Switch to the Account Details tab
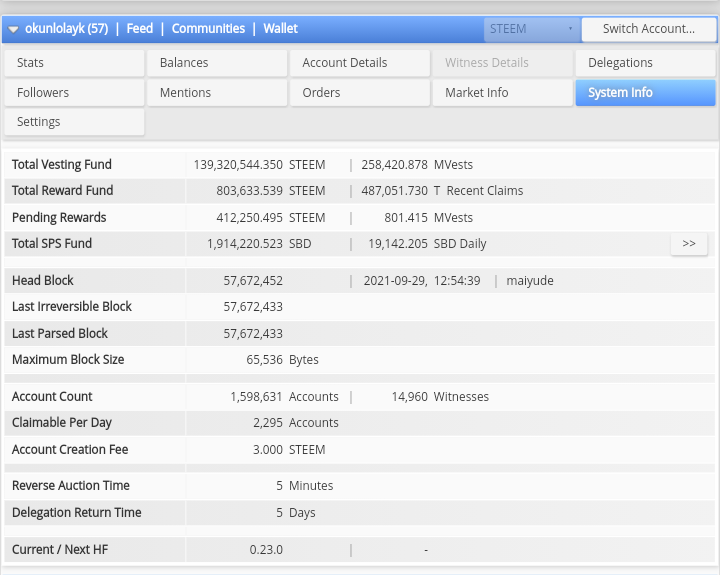 [360, 63]
